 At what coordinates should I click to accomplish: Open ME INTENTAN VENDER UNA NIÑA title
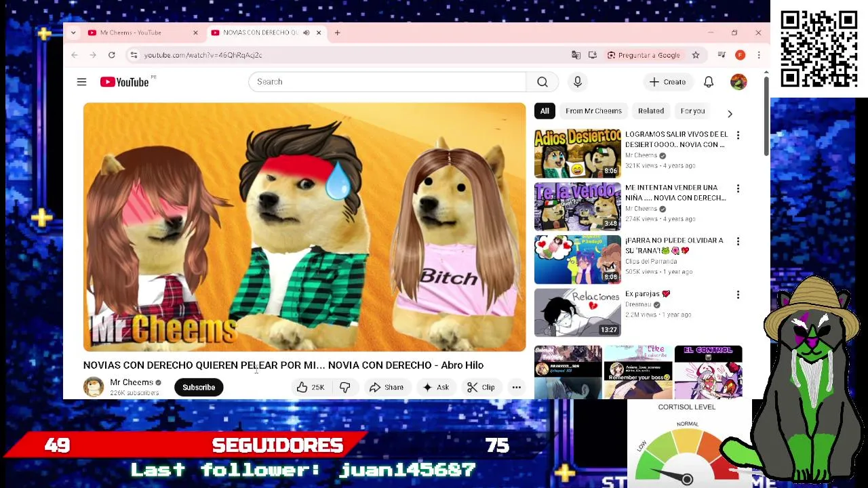(675, 192)
